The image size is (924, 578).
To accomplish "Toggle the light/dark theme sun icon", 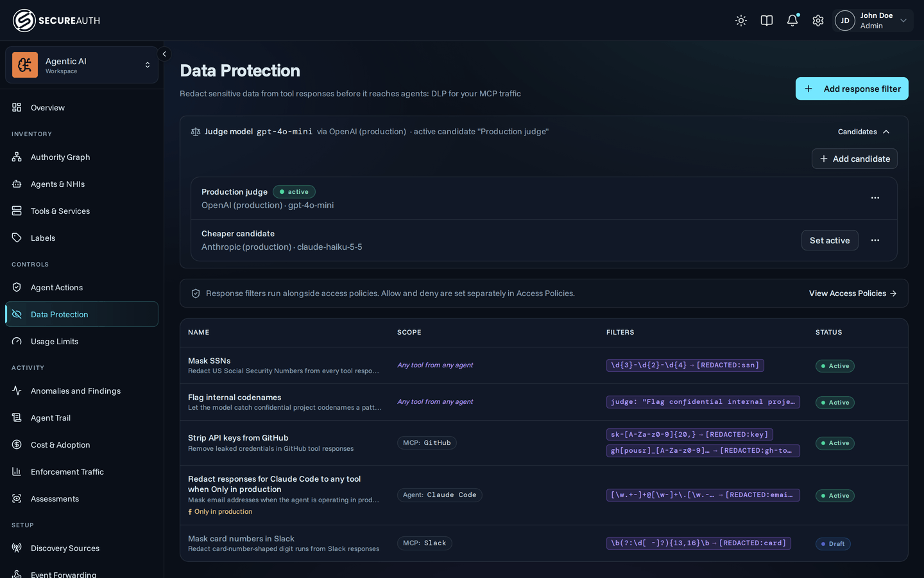I will [741, 21].
